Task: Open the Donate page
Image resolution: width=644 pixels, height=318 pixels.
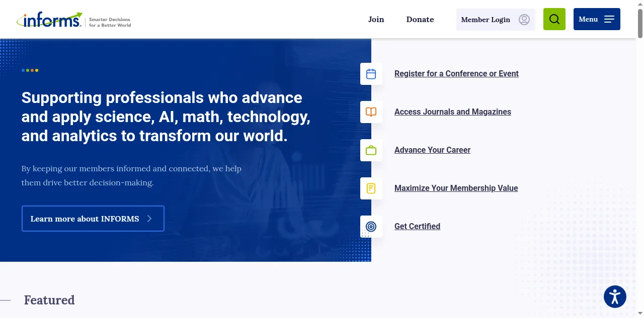Action: pyautogui.click(x=420, y=20)
